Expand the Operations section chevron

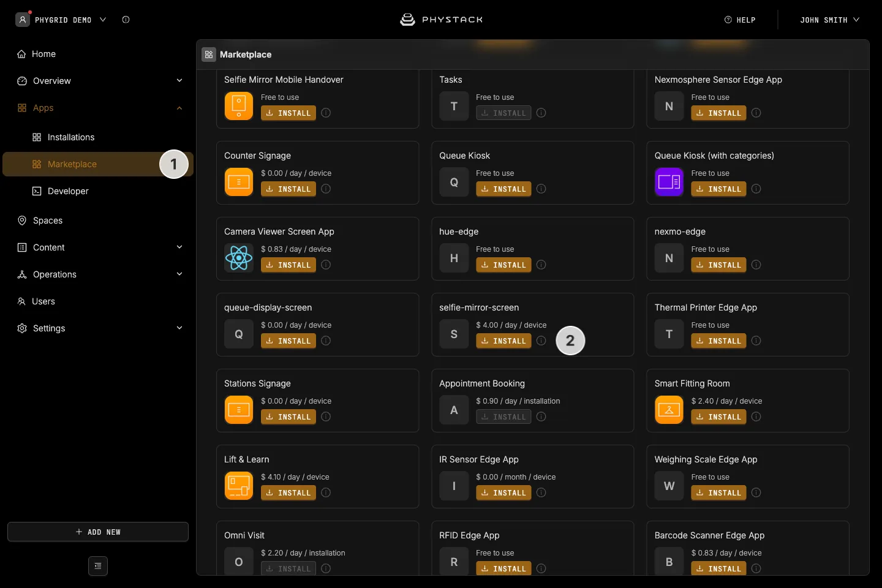[x=179, y=274]
